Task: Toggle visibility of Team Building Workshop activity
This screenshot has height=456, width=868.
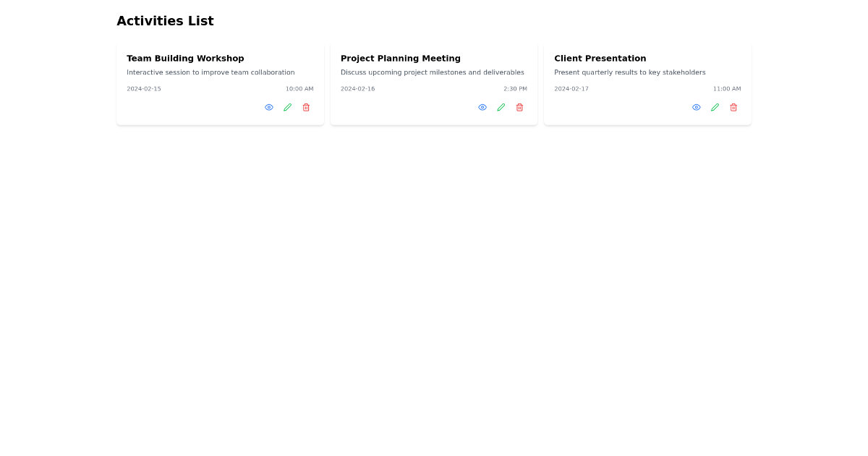Action: coord(268,107)
